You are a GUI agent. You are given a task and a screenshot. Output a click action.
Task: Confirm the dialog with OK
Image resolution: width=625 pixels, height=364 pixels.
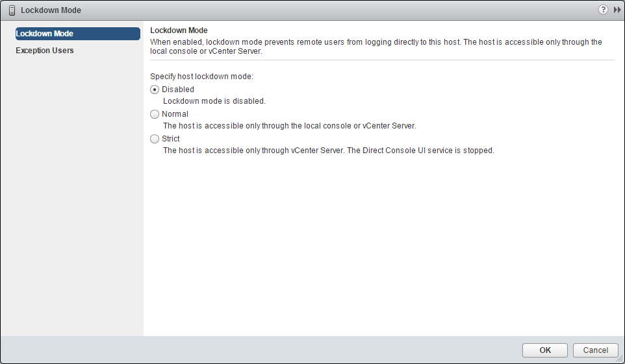click(x=544, y=350)
